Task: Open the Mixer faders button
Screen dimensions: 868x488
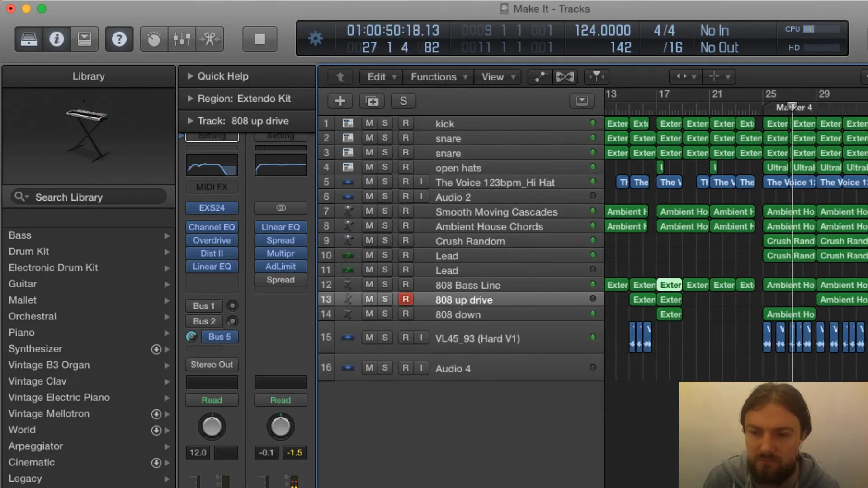Action: click(x=182, y=39)
